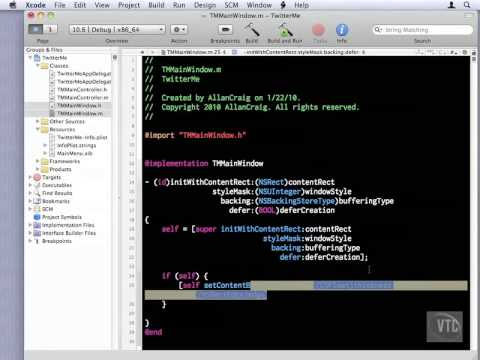
Task: Open the Design menu
Action: [x=205, y=5]
